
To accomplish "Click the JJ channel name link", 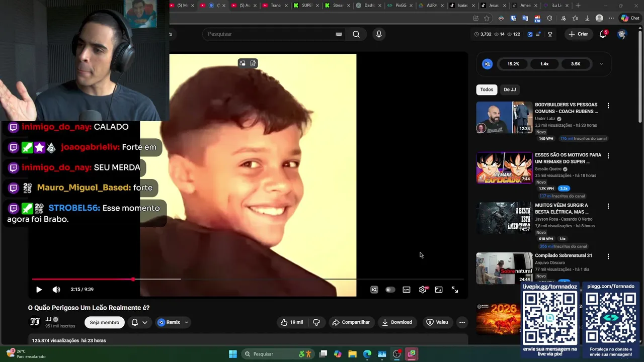I will [48, 319].
